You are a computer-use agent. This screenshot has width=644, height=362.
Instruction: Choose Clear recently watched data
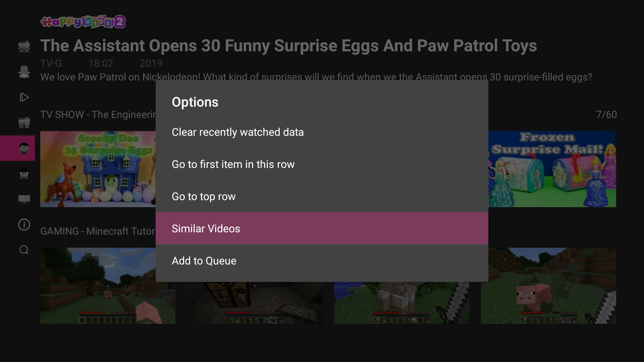click(x=237, y=132)
